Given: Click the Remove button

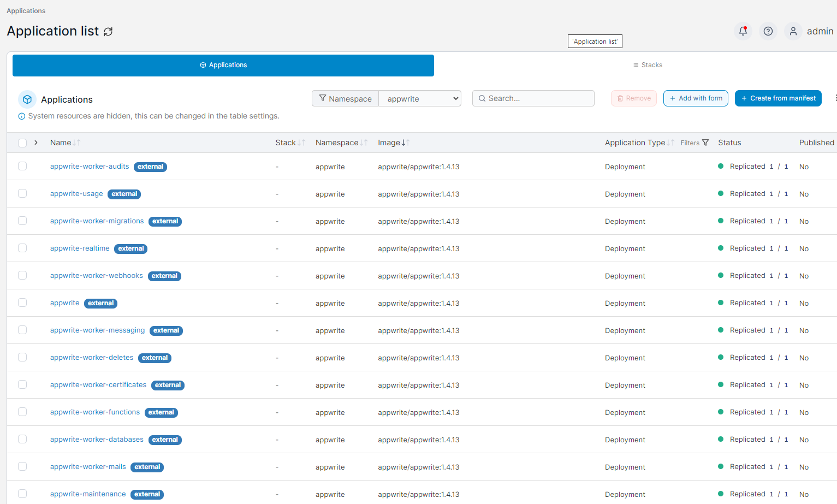Looking at the screenshot, I should click(x=634, y=98).
